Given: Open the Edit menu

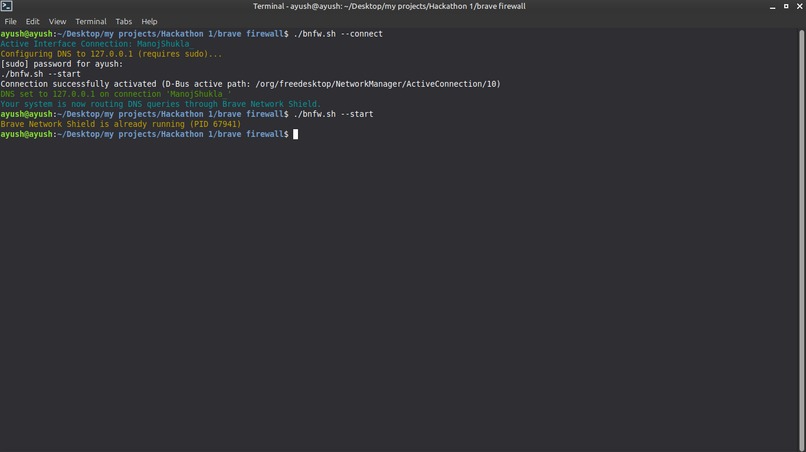Looking at the screenshot, I should click(32, 22).
